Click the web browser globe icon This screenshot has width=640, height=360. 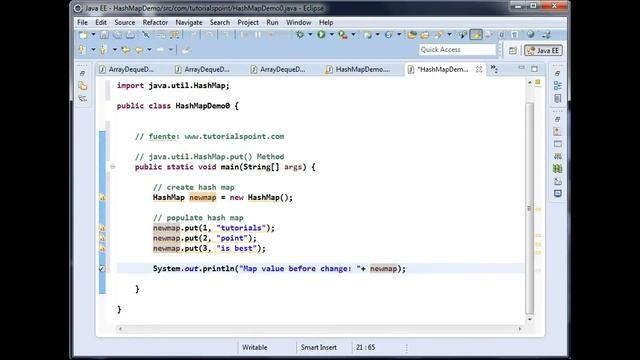(531, 35)
